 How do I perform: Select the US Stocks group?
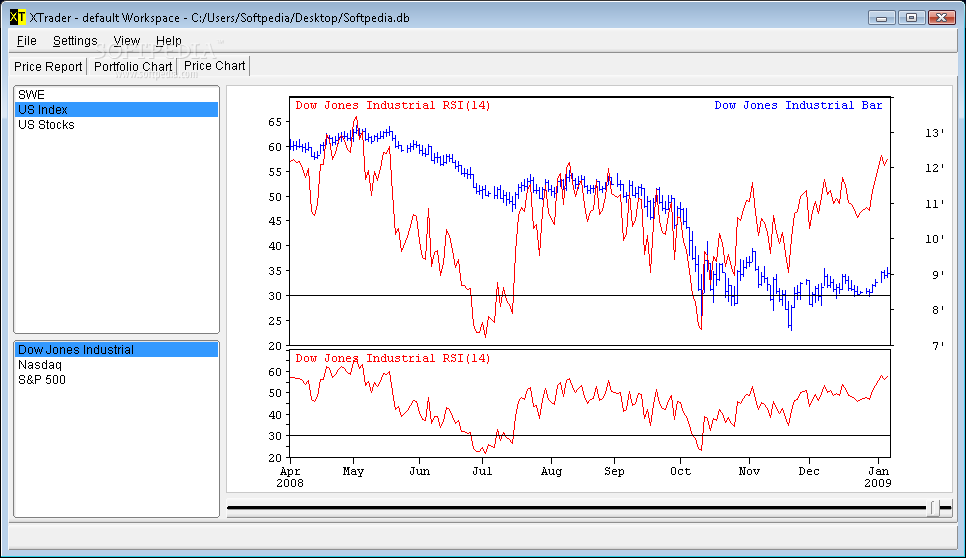pos(116,124)
